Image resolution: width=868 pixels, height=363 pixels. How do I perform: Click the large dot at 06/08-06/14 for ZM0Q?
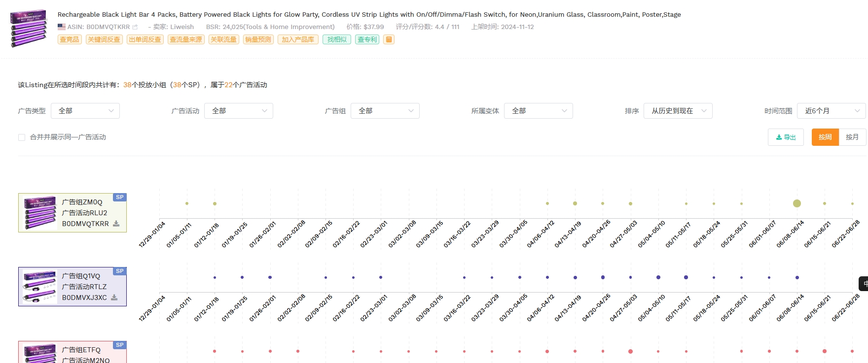point(797,203)
